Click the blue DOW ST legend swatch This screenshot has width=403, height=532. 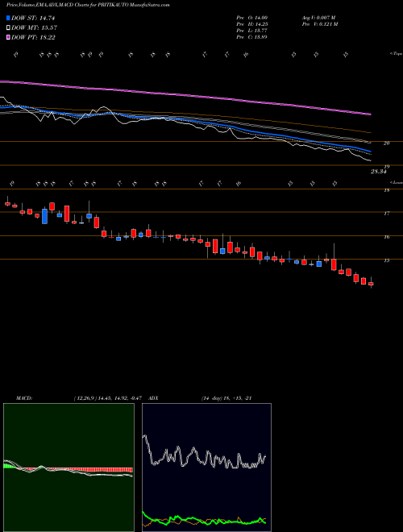(x=8, y=18)
